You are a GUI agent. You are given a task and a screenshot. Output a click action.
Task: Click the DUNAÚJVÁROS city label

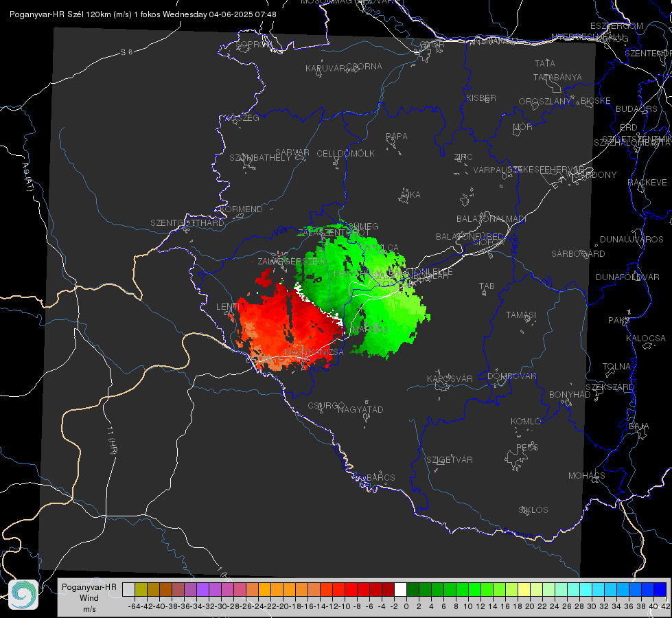pyautogui.click(x=632, y=240)
